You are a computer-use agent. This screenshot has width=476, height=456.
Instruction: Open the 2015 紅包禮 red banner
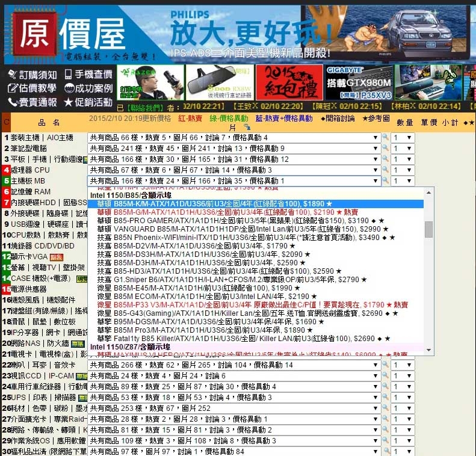click(289, 82)
